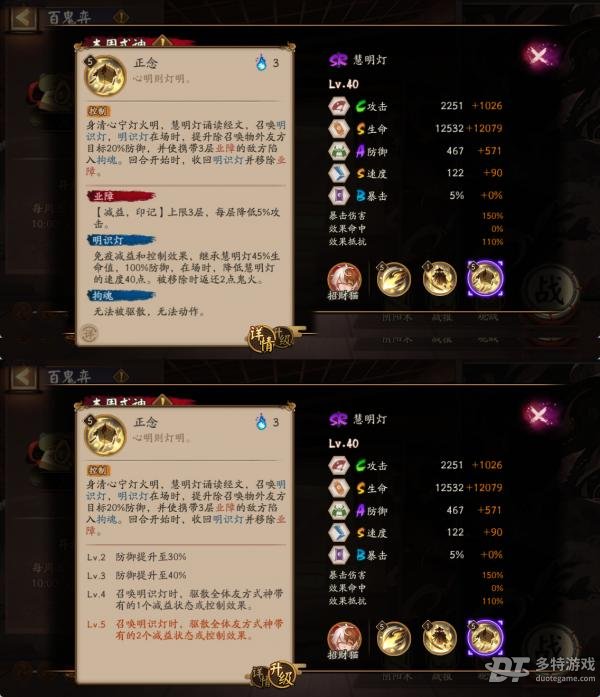Viewport: 600px width, 697px height.
Task: Select second skill icon in bottom skill row
Action: (439, 637)
